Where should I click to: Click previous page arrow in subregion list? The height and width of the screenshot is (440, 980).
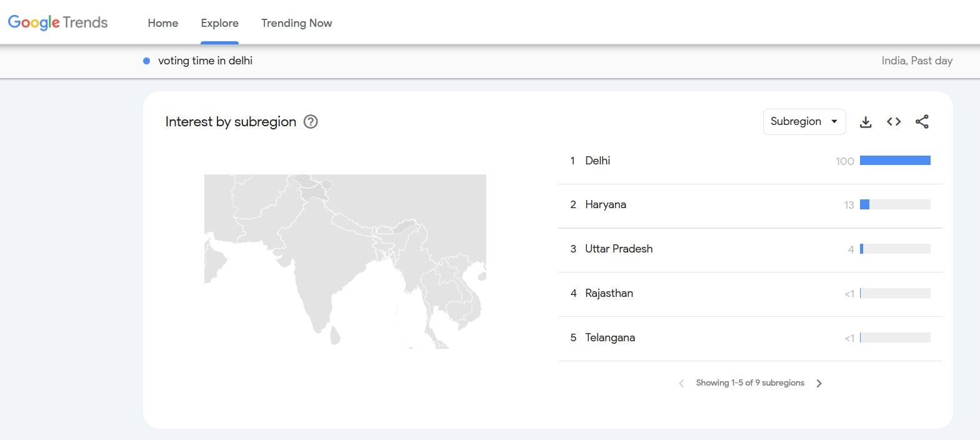pos(681,383)
